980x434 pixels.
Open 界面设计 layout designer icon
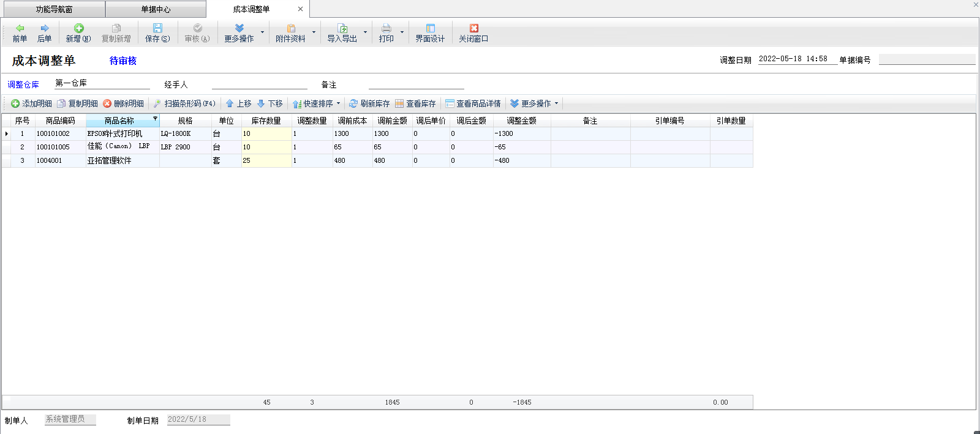pyautogui.click(x=430, y=28)
